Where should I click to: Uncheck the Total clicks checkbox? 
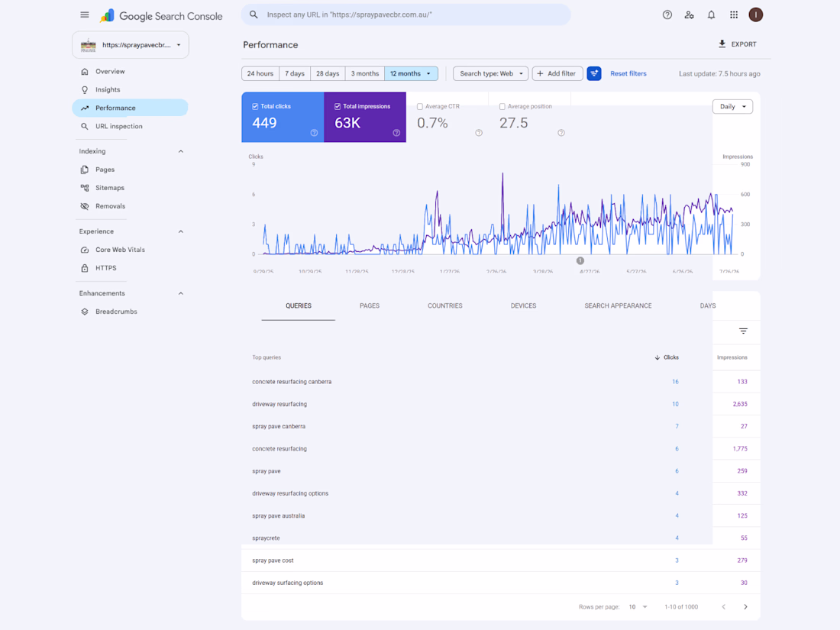(255, 107)
